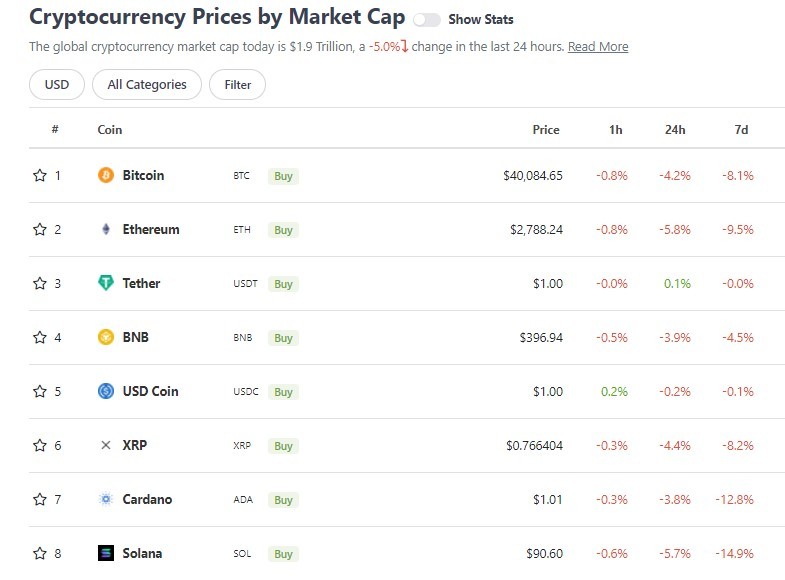The height and width of the screenshot is (580, 785).
Task: Open the USD currency selector
Action: 57,85
